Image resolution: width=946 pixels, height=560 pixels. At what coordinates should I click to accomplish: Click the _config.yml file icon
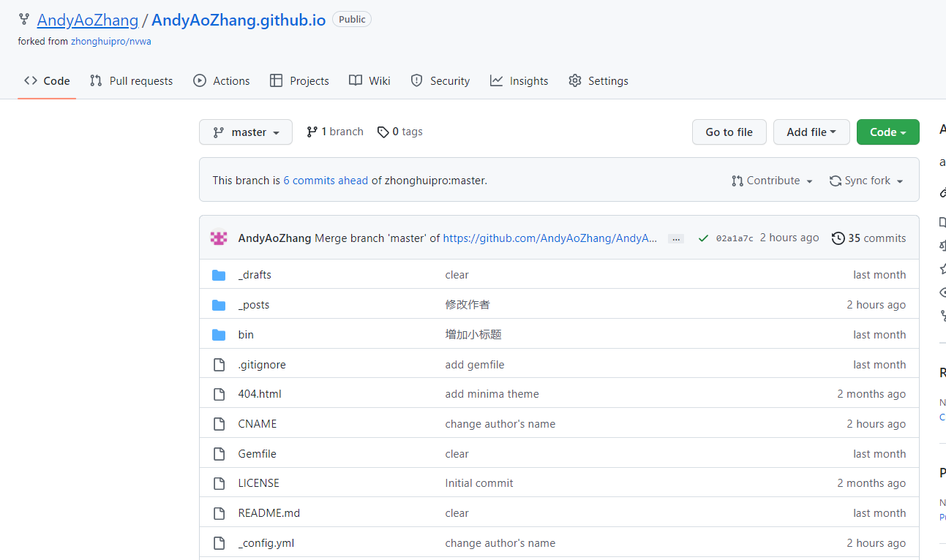point(219,543)
